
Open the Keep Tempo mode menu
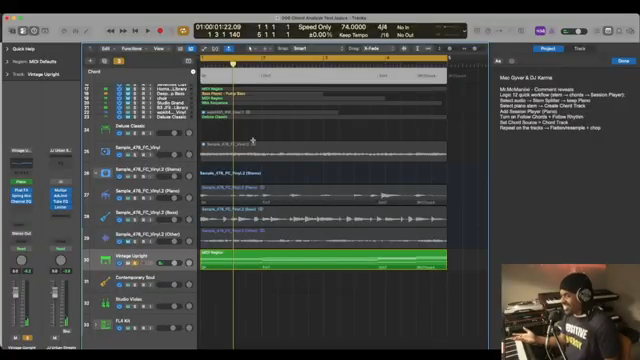353,35
